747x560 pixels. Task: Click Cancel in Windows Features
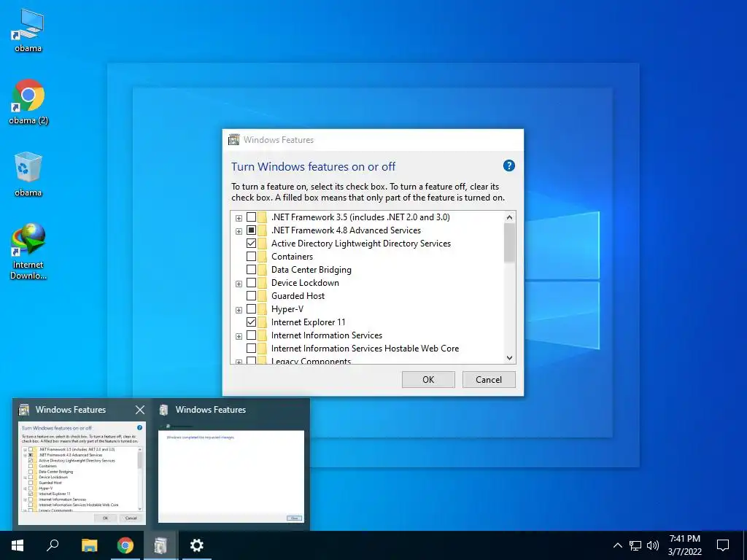489,379
